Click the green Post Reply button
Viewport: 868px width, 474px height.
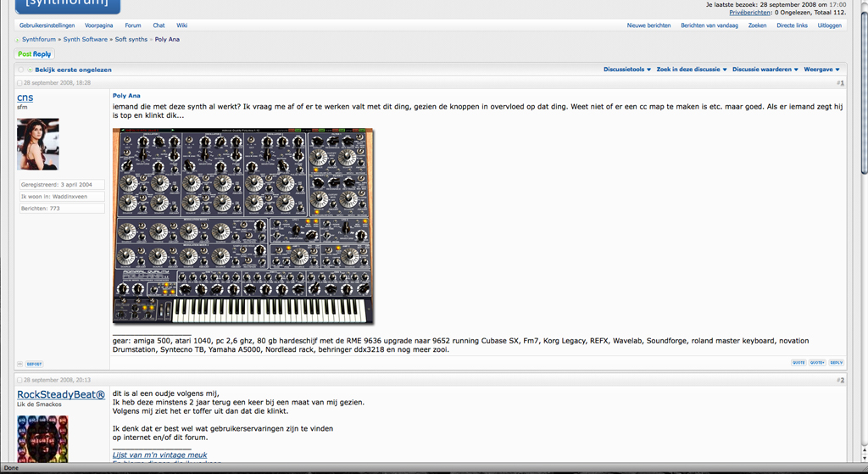[34, 54]
